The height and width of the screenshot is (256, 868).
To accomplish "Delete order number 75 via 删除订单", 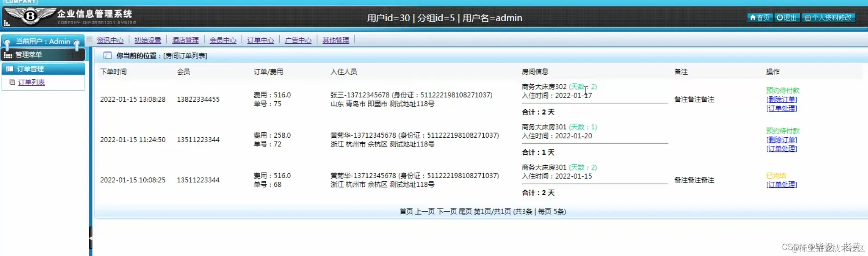I will click(781, 99).
